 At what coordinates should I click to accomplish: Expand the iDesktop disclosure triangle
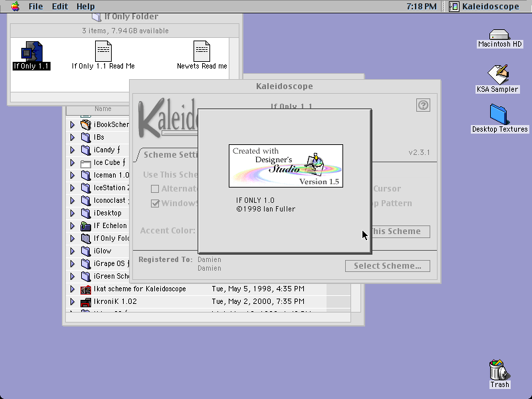[72, 213]
